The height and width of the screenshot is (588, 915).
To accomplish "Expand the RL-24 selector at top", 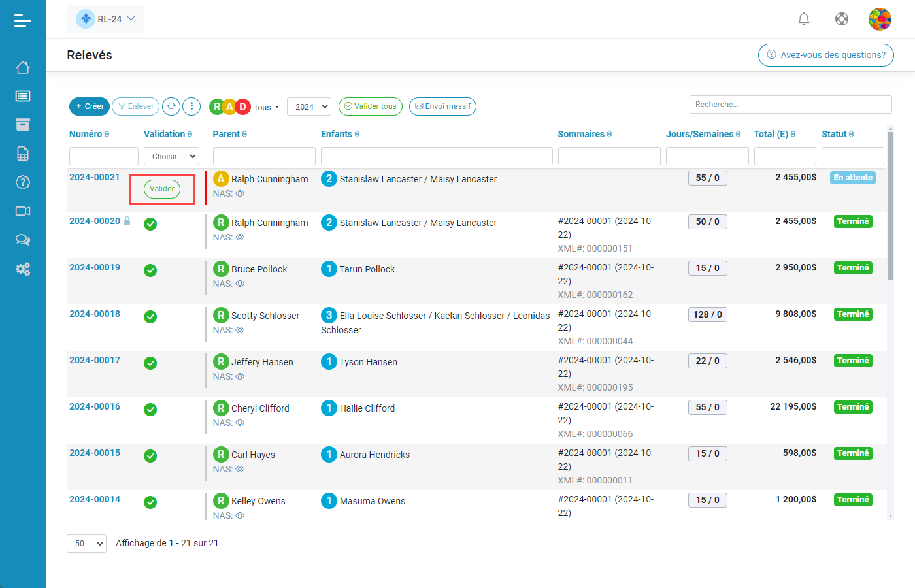I will click(106, 19).
